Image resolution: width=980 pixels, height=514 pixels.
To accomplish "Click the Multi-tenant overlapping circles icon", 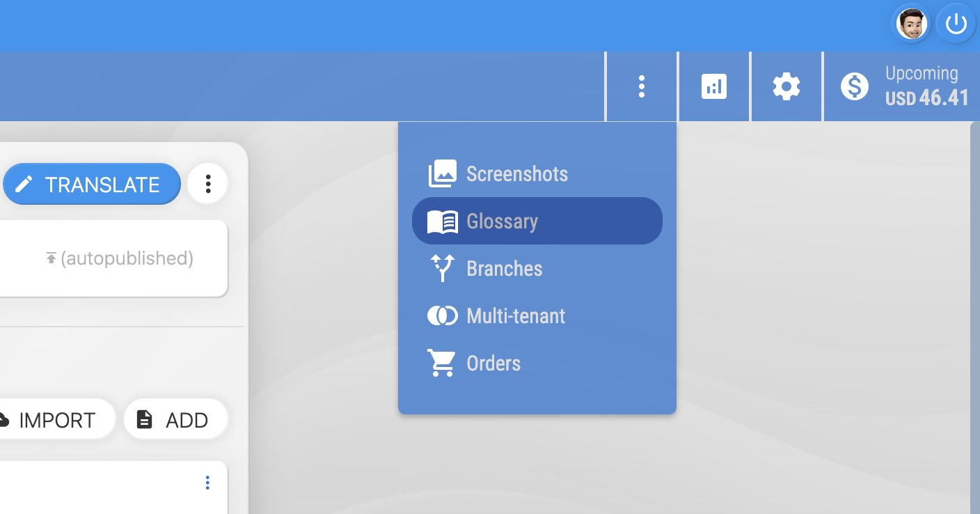I will [x=442, y=316].
